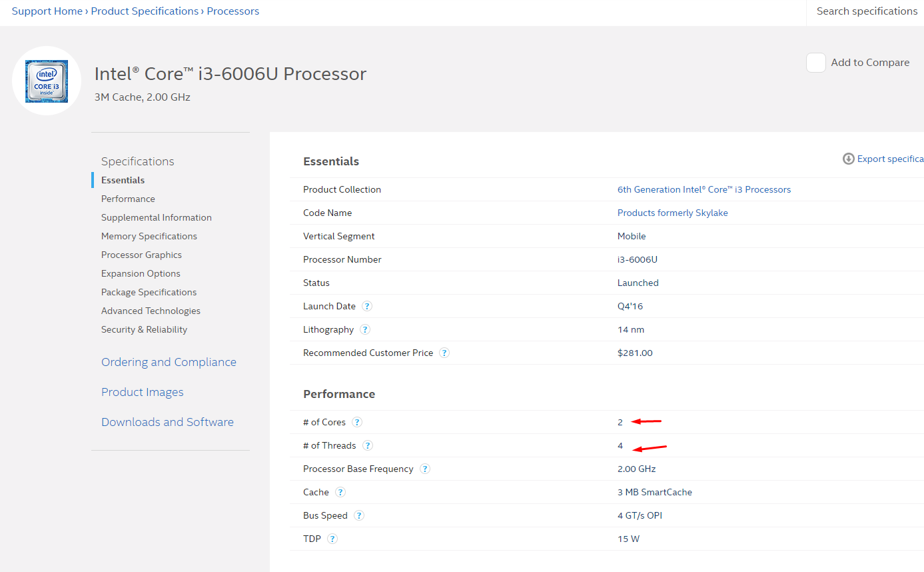Viewport: 924px width, 572px height.
Task: Open Product Specifications breadcrumb link
Action: pos(145,11)
